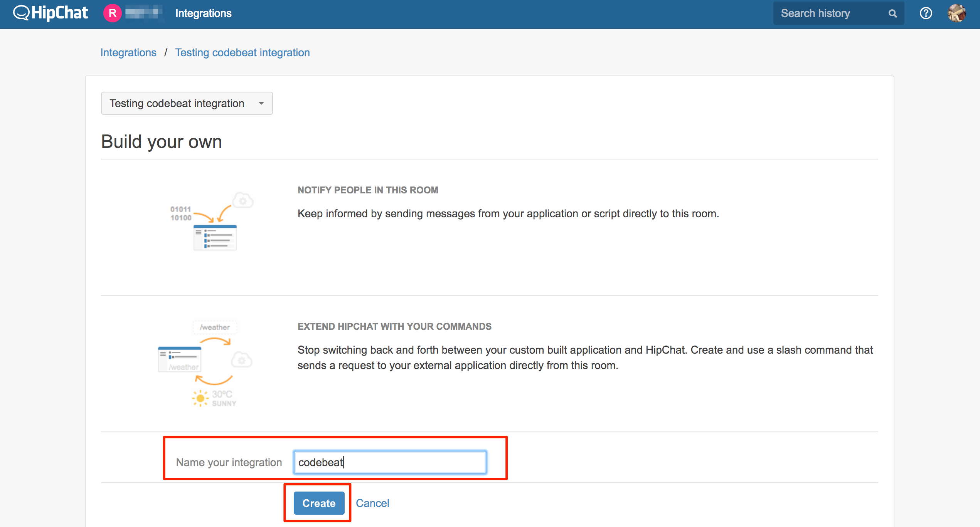Click the blurred group name in header
This screenshot has width=980, height=527.
click(x=143, y=13)
